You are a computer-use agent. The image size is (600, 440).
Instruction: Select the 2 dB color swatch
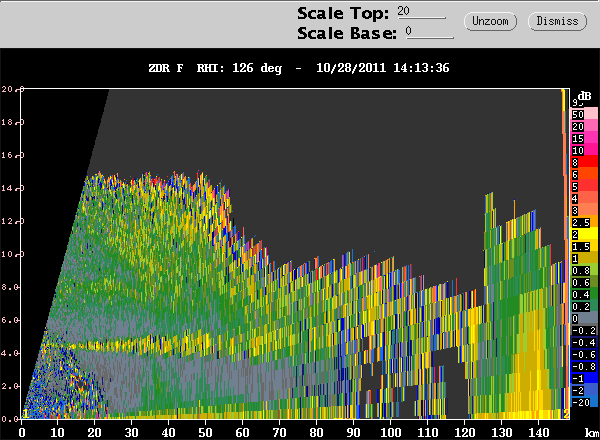pyautogui.click(x=584, y=234)
